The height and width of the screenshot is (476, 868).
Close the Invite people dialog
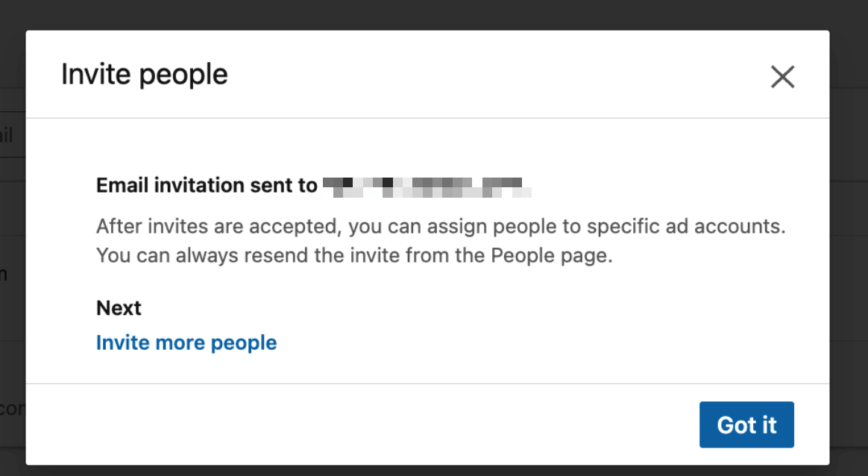coord(782,76)
